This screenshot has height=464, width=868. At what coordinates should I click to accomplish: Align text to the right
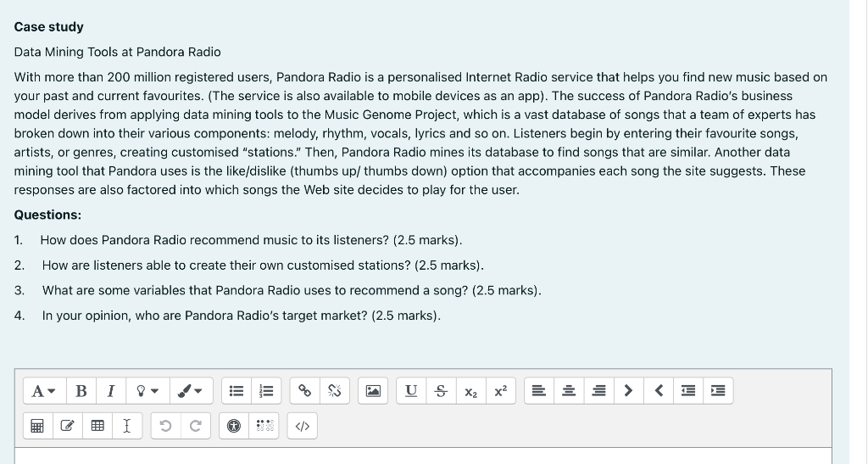[x=599, y=391]
